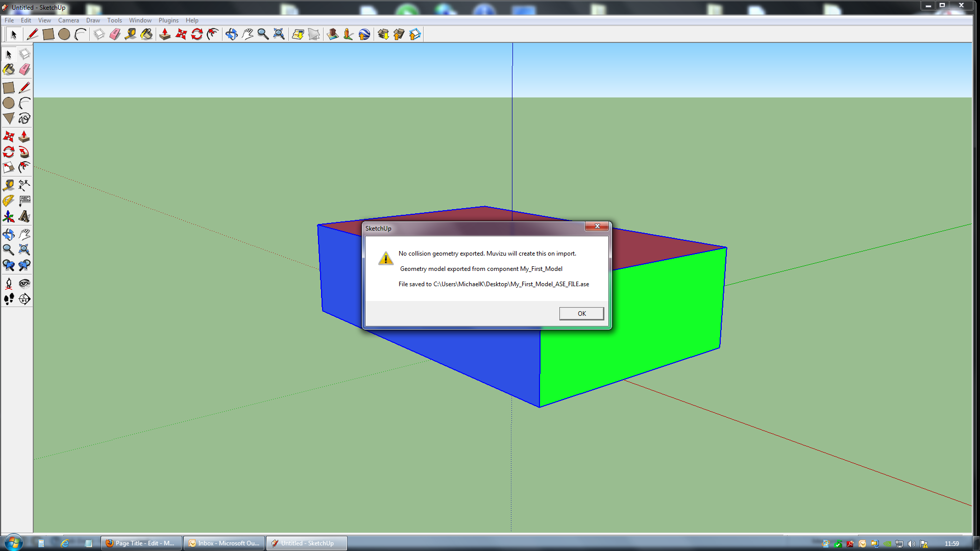Viewport: 980px width, 551px height.
Task: Select the Dimension tool in side toolbar
Action: pyautogui.click(x=24, y=185)
